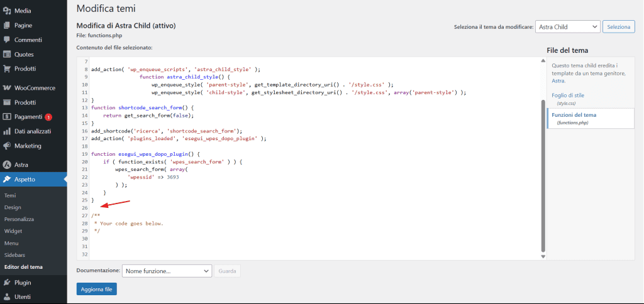Select the Design submenu item
The height and width of the screenshot is (304, 644).
13,208
